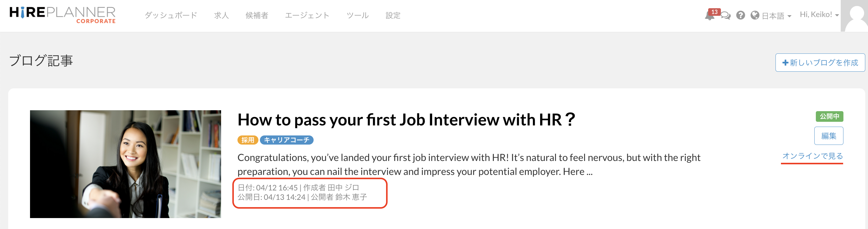Screen dimensions: 868x229
Task: Click the red 13 notification badge
Action: (x=714, y=12)
